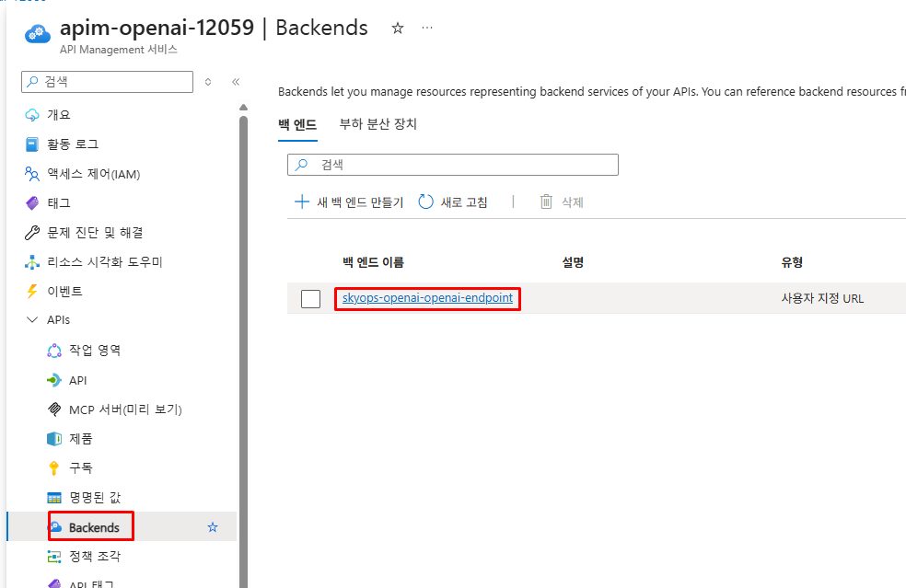Collapse the left navigation menu

236,81
